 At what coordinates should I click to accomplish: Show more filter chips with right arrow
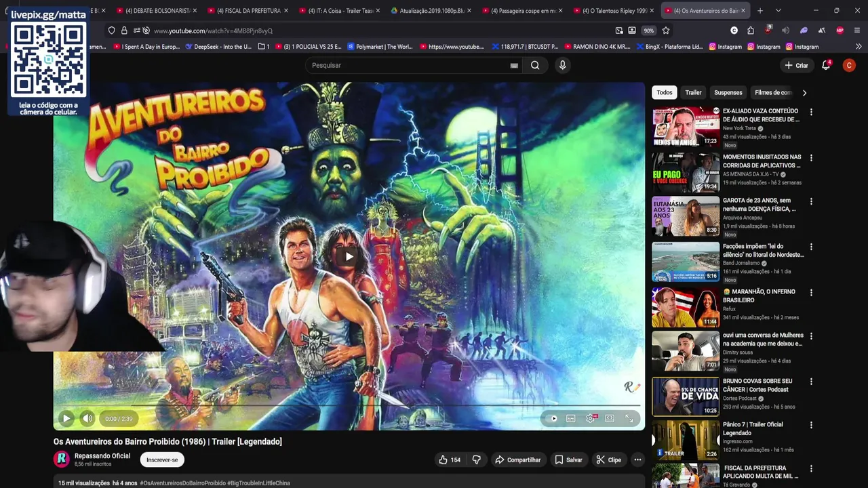click(804, 92)
